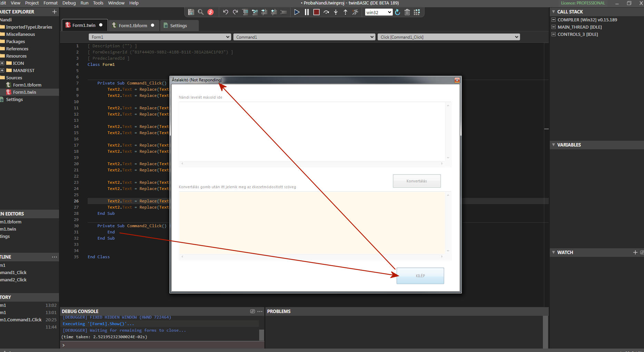Switch to the Form1.tbform tab
This screenshot has height=352, width=644.
click(133, 26)
